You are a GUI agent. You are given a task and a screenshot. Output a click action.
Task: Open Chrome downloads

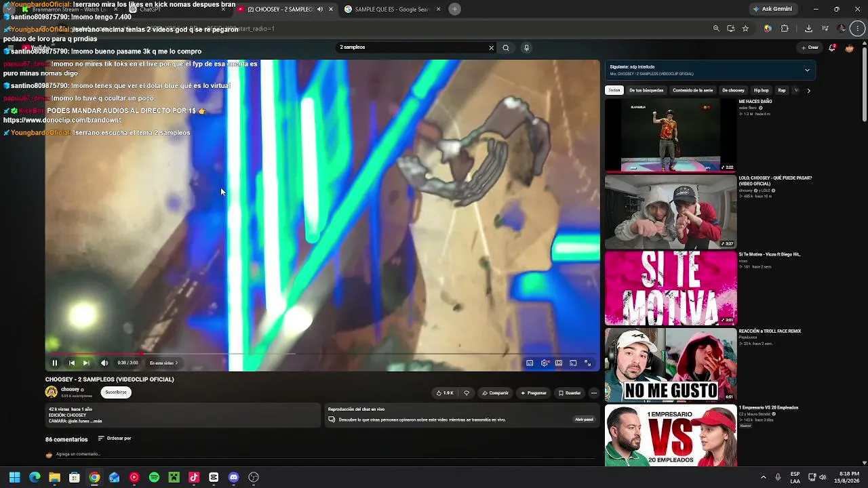tap(808, 28)
